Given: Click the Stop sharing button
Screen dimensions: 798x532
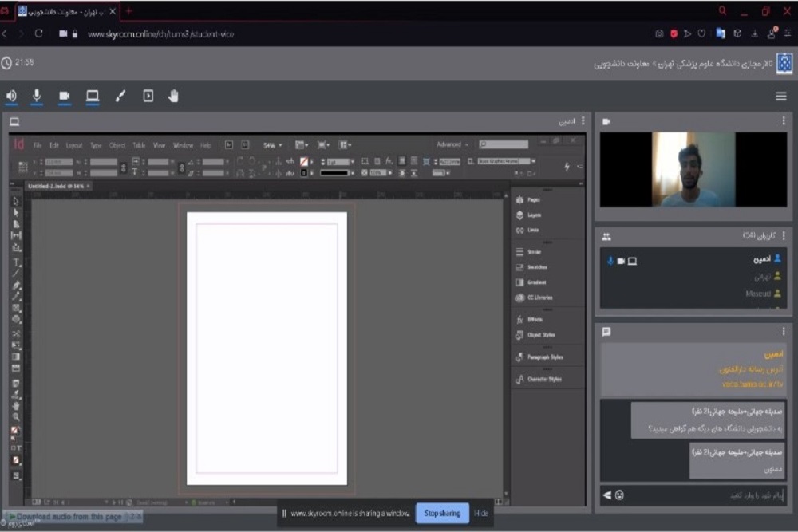Looking at the screenshot, I should [x=442, y=513].
